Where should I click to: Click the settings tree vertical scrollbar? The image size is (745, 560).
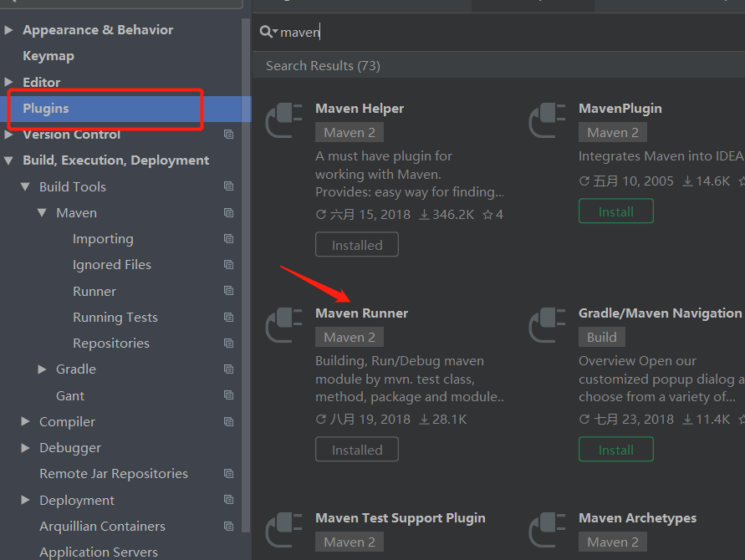click(246, 276)
